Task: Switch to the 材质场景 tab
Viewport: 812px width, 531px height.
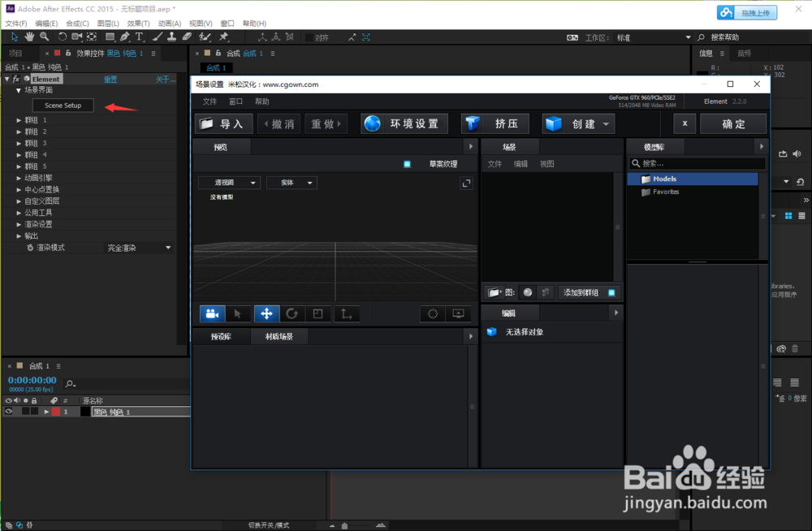Action: [x=279, y=337]
